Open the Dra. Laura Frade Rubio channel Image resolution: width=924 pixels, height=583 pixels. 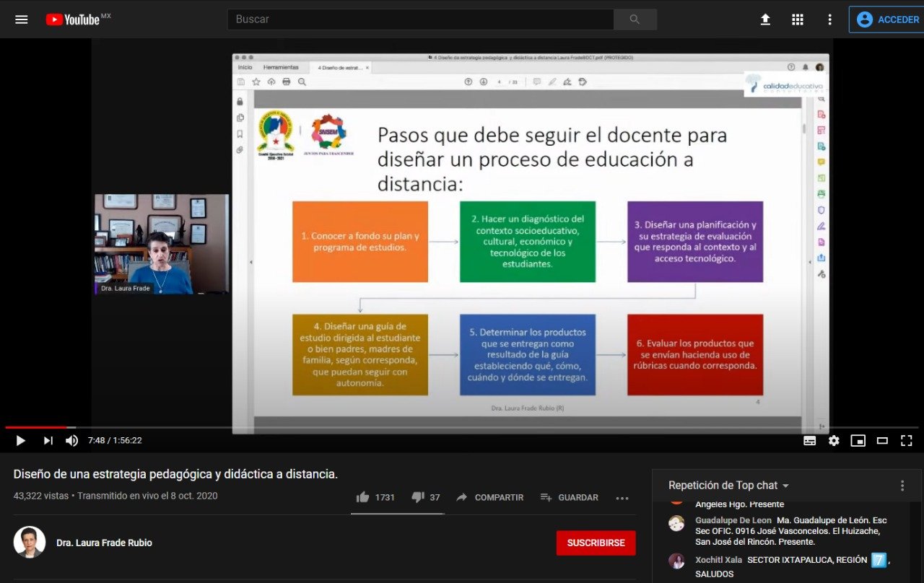coord(104,543)
